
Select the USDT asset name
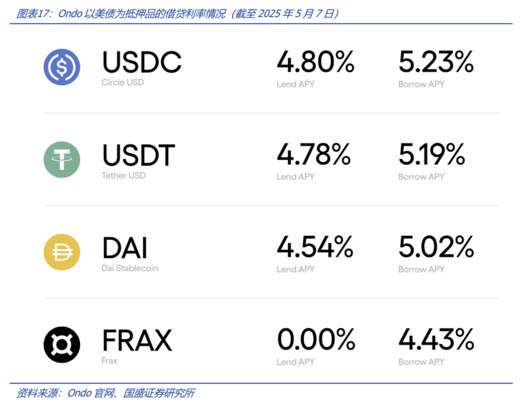click(x=138, y=155)
